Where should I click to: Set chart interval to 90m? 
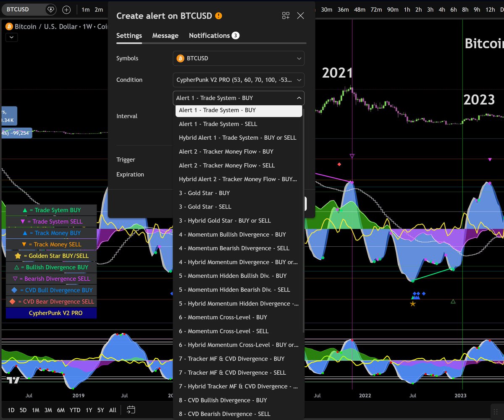point(393,10)
